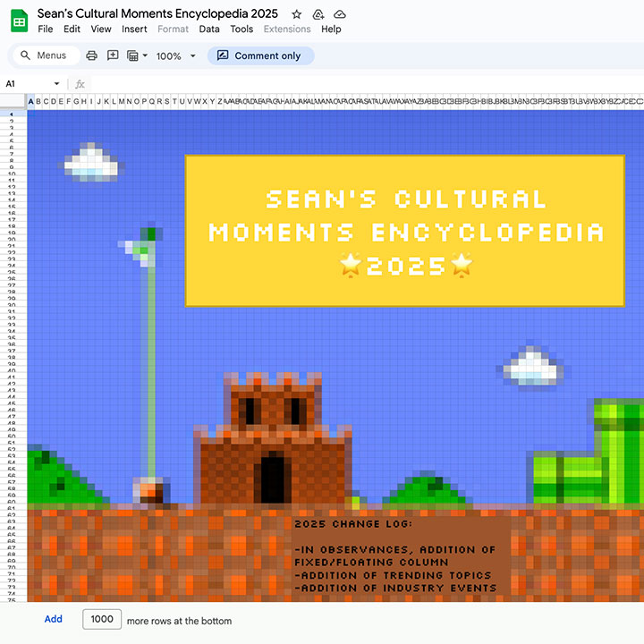Image resolution: width=644 pixels, height=644 pixels.
Task: Open the Edit menu
Action: [x=72, y=30]
